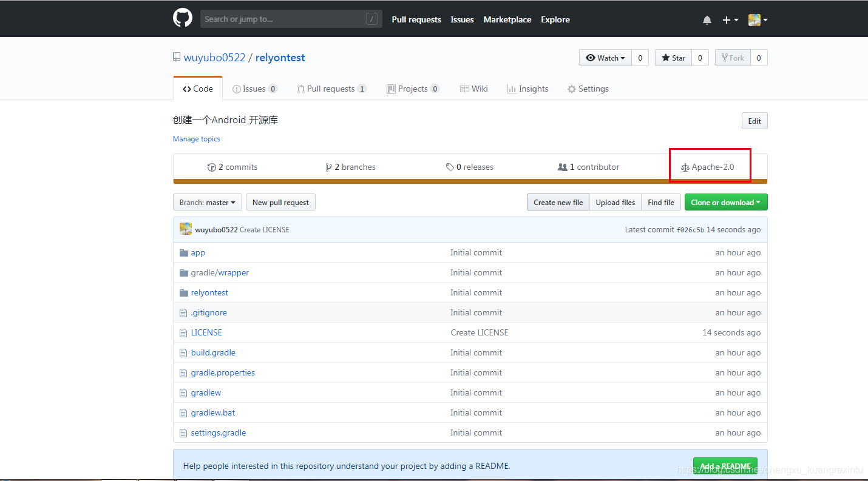This screenshot has height=481, width=868.
Task: Click Find file button
Action: tap(661, 202)
